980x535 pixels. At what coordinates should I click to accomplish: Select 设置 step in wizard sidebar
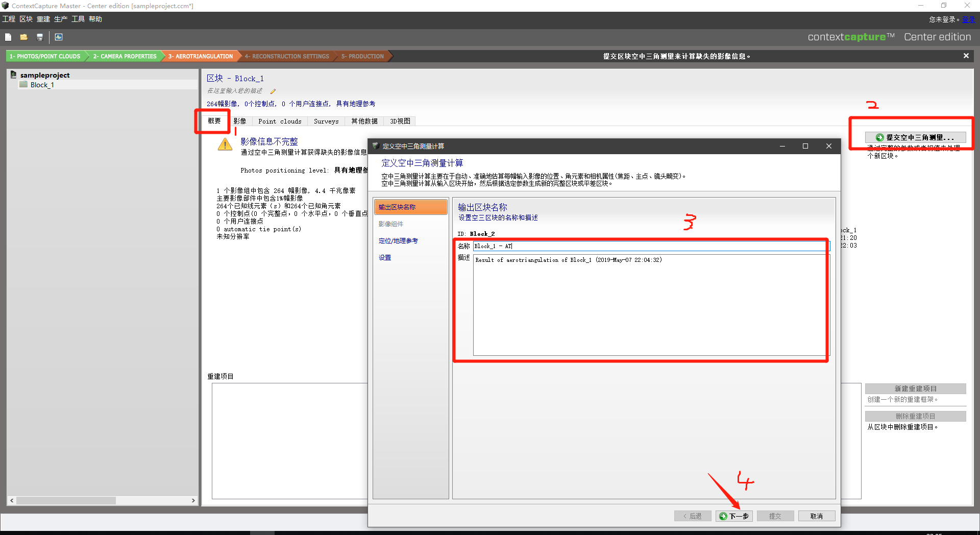pyautogui.click(x=385, y=258)
